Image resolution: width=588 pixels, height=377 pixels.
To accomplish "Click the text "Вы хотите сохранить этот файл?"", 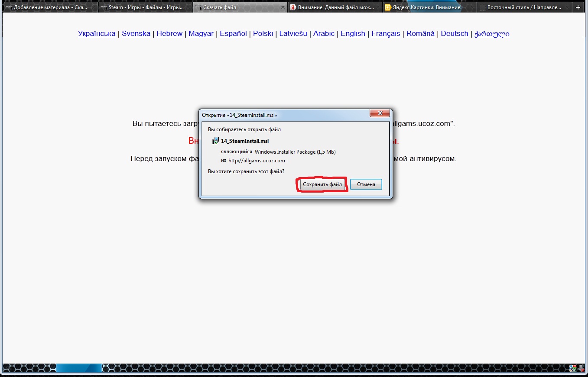I will pos(246,171).
